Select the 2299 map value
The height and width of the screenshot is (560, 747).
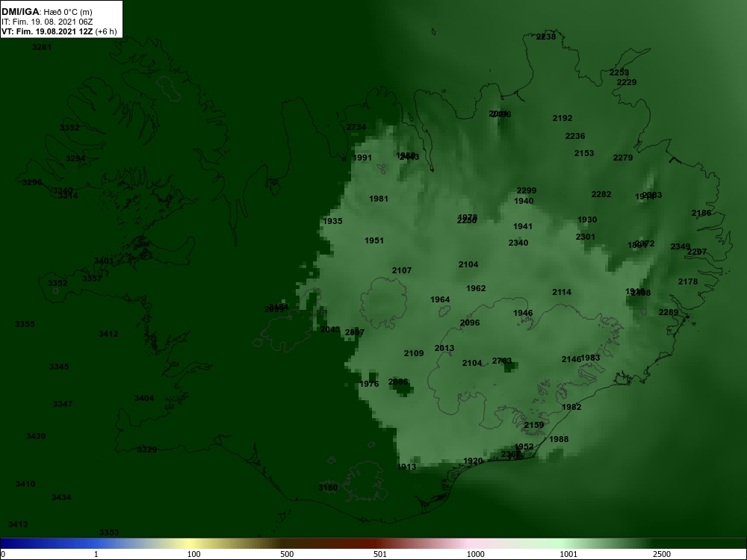pos(527,191)
